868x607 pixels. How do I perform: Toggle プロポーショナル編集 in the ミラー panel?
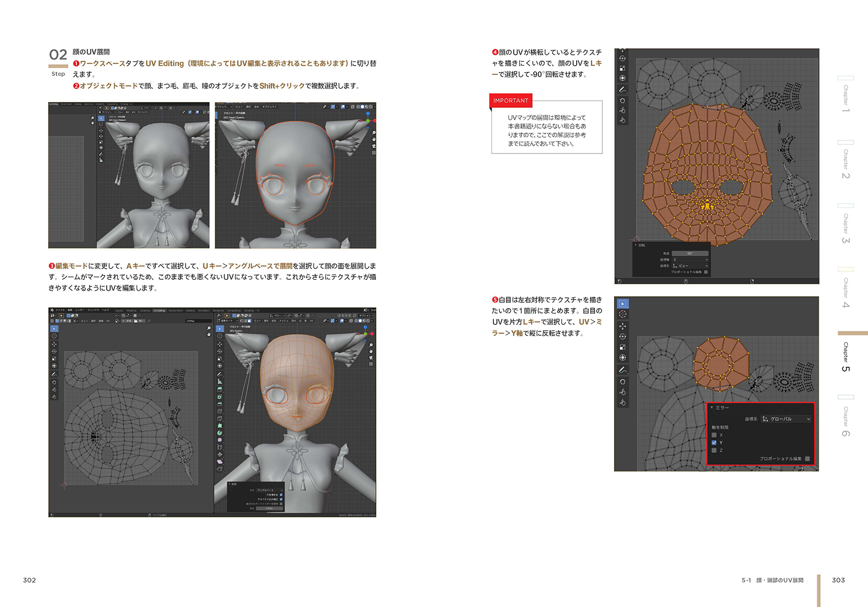[807, 459]
